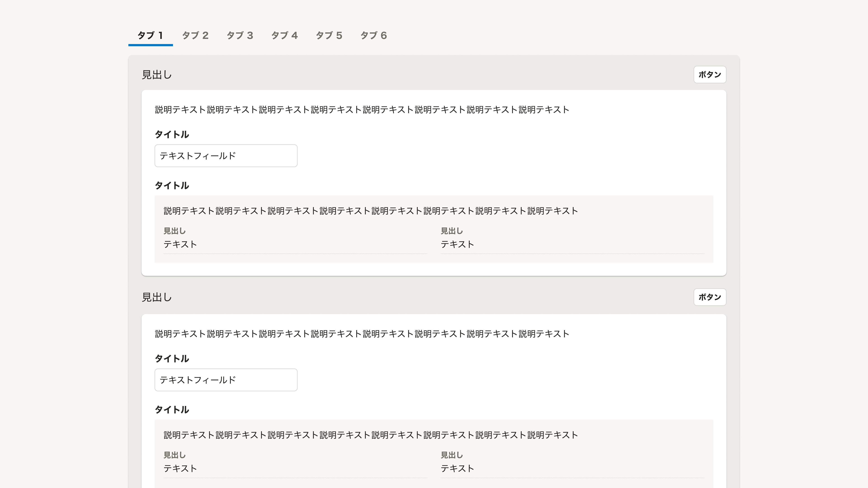
Task: Click the left small 見出し label in second card
Action: point(175,455)
